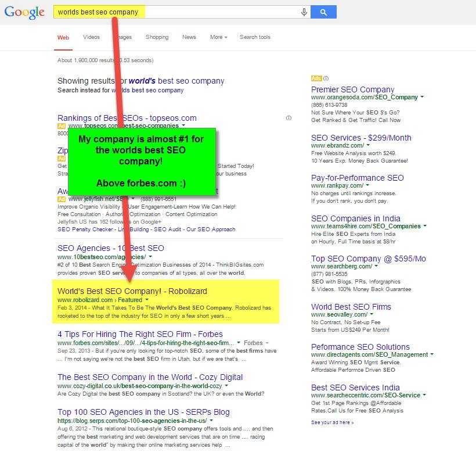
Task: Expand the dropdown arrow after the ebrandz.com URL
Action: pos(368,145)
